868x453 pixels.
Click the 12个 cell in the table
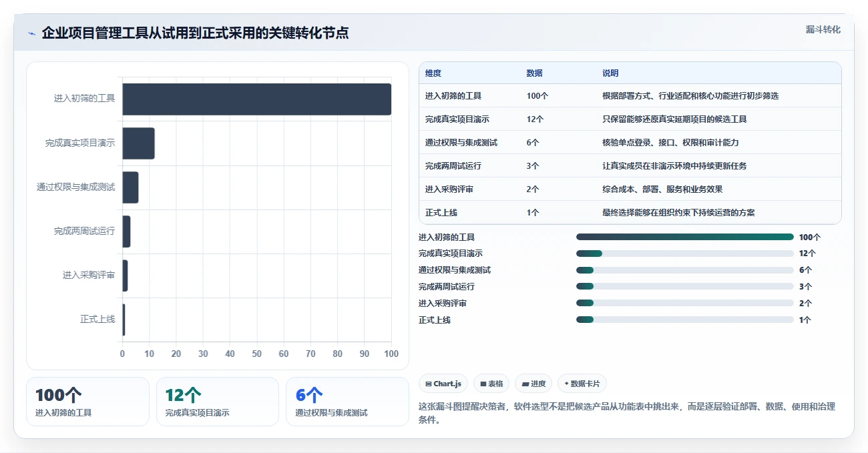pos(535,119)
